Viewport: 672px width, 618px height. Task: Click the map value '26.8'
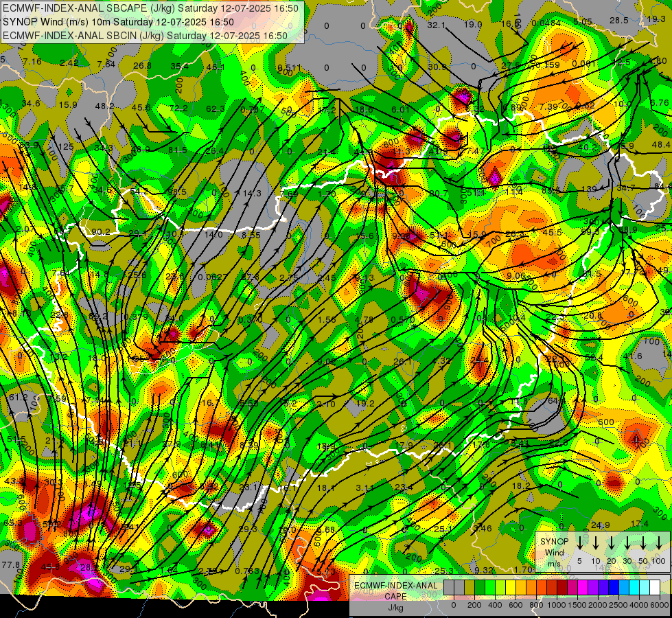(142, 66)
